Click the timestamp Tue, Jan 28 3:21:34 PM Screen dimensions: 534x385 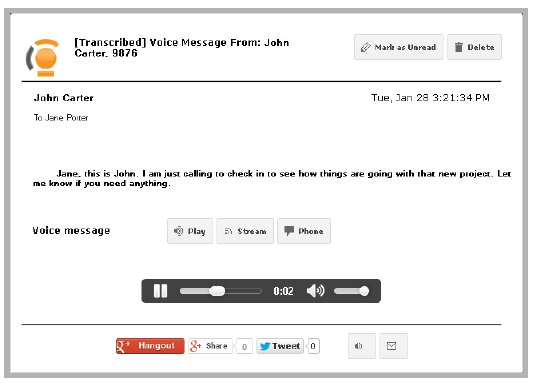pos(430,98)
